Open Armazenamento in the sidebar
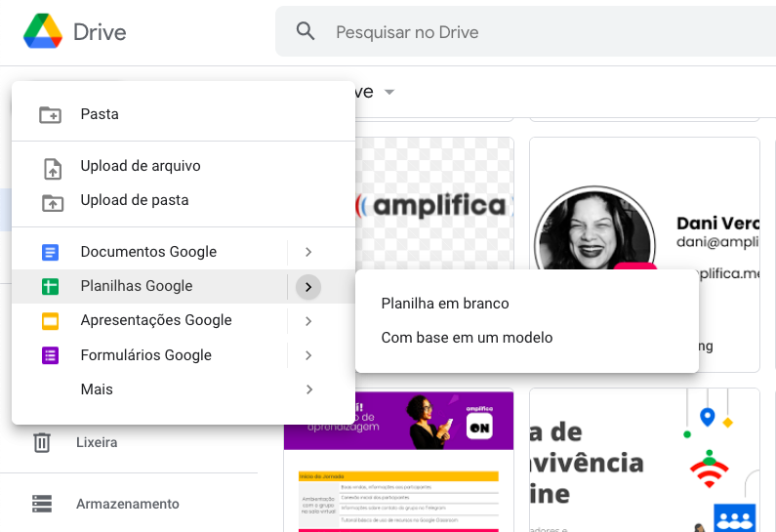This screenshot has width=776, height=532. pyautogui.click(x=129, y=504)
